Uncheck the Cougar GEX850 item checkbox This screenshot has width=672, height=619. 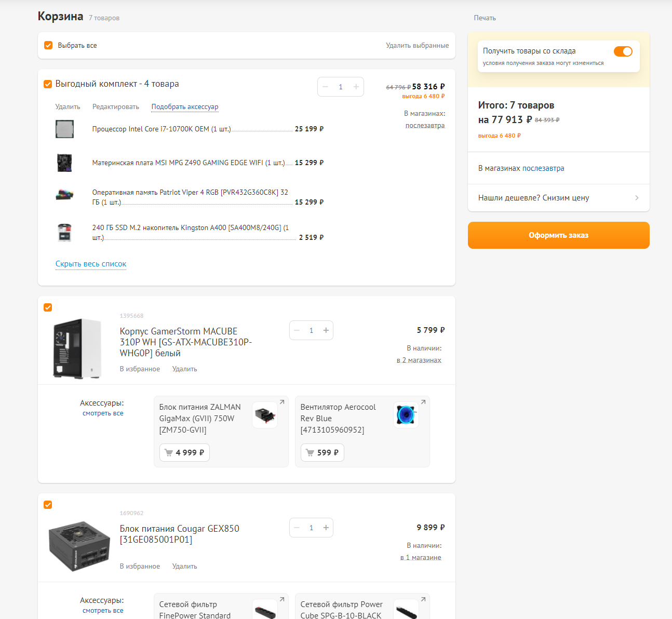pos(48,505)
